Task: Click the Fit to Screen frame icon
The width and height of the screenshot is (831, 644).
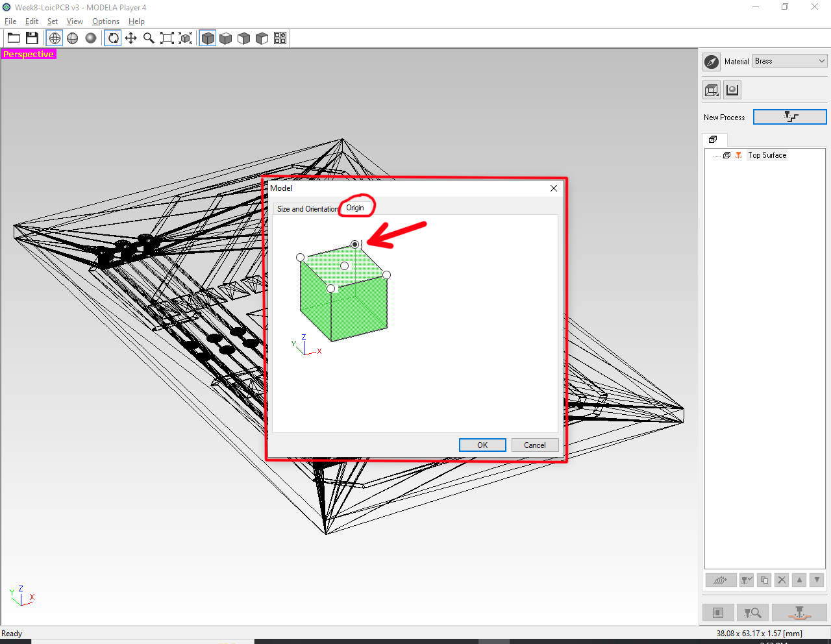Action: 167,38
